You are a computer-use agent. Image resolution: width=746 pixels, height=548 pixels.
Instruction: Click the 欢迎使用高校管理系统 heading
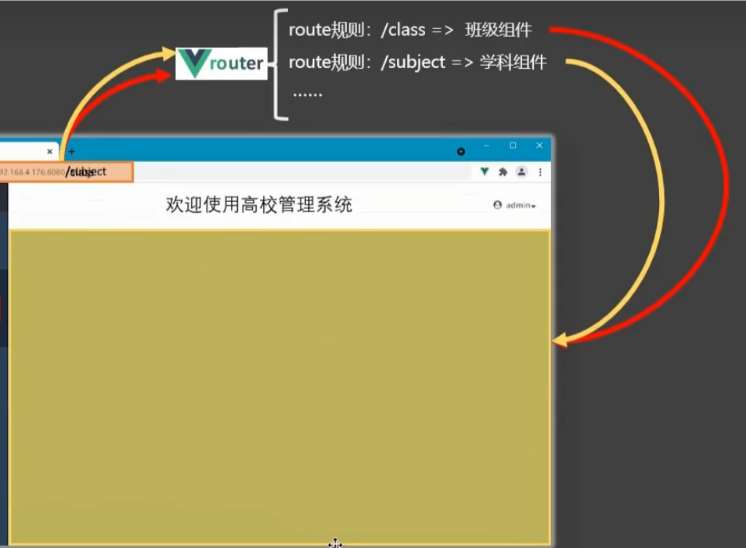pyautogui.click(x=259, y=205)
